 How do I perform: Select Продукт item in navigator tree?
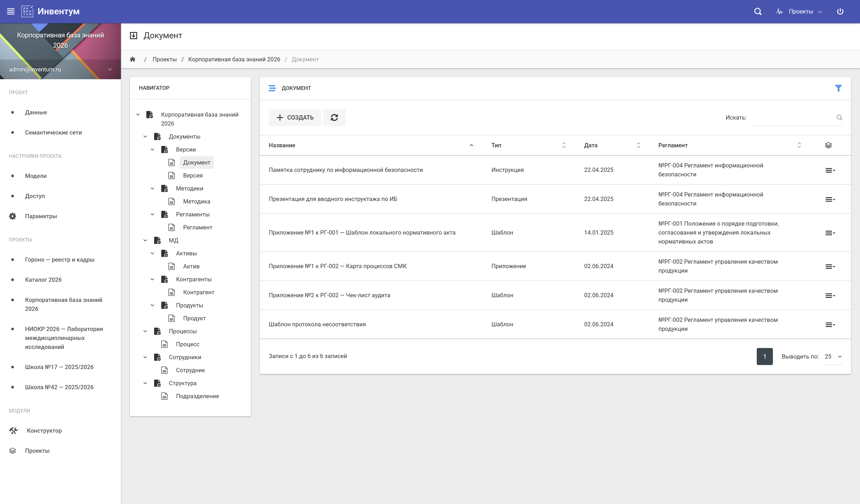click(194, 318)
